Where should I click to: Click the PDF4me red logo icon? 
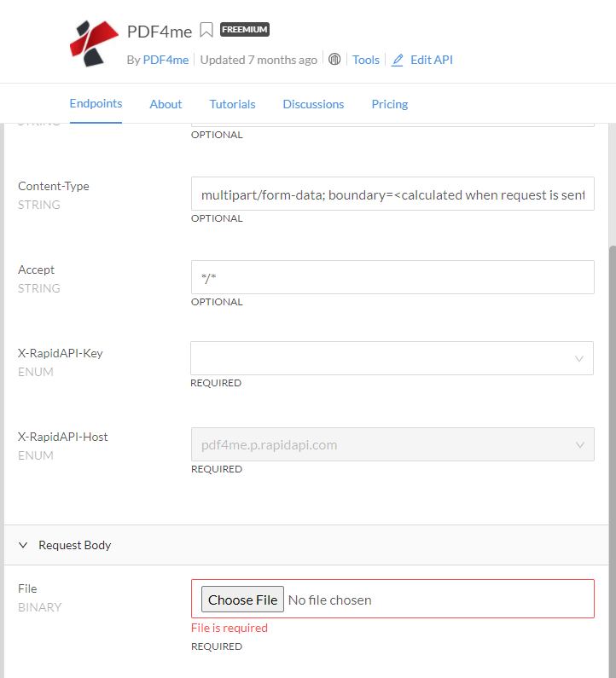click(x=94, y=43)
